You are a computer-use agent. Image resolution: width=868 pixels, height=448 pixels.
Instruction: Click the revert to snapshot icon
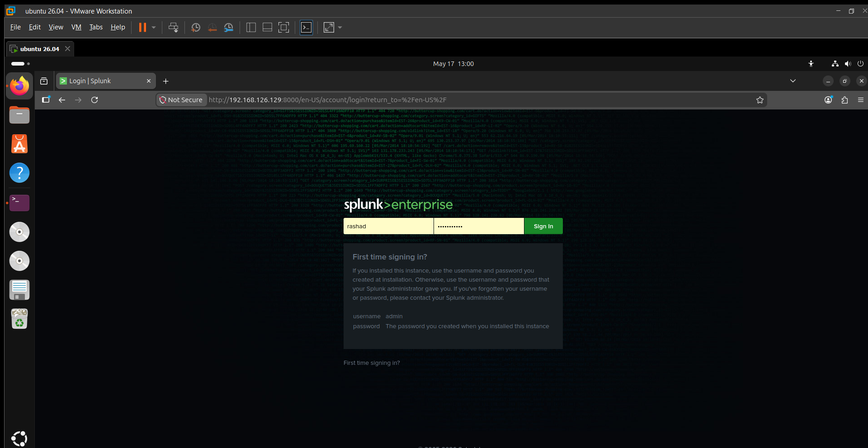(212, 28)
